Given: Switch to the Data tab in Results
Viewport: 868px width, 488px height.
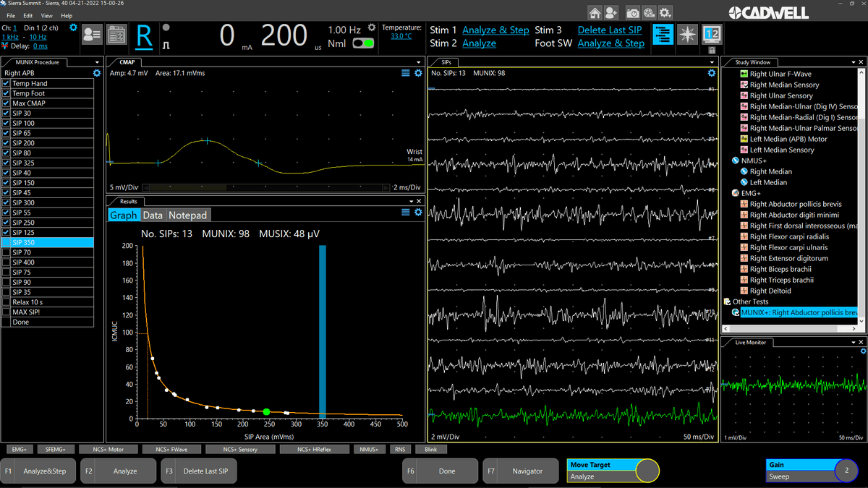Looking at the screenshot, I should tap(153, 215).
